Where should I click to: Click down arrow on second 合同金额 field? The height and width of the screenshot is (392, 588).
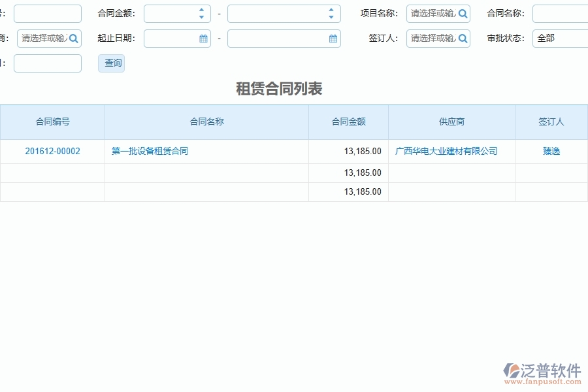(331, 16)
